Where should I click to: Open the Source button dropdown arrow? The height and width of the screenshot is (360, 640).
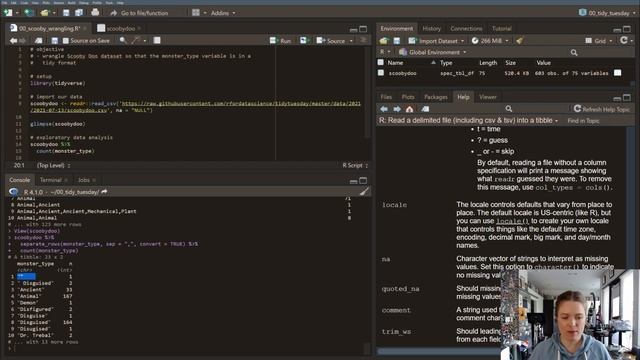(x=351, y=41)
